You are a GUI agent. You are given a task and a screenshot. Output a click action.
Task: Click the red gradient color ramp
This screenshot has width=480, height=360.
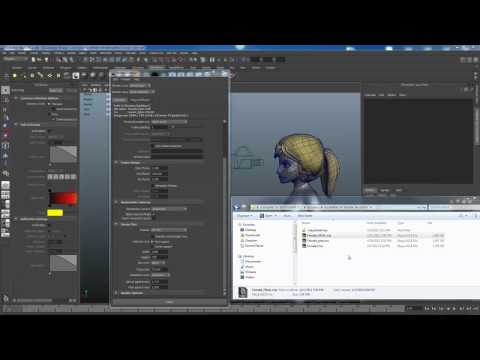click(x=63, y=198)
